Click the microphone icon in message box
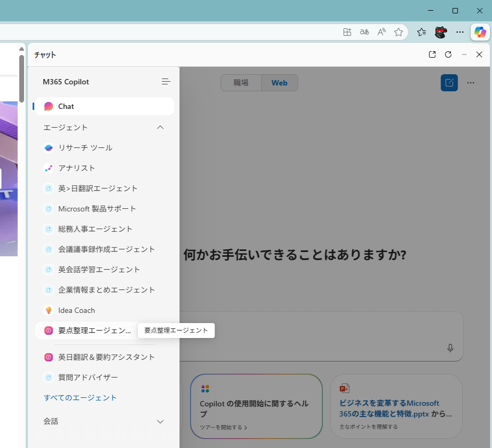The width and height of the screenshot is (492, 448). 450,348
